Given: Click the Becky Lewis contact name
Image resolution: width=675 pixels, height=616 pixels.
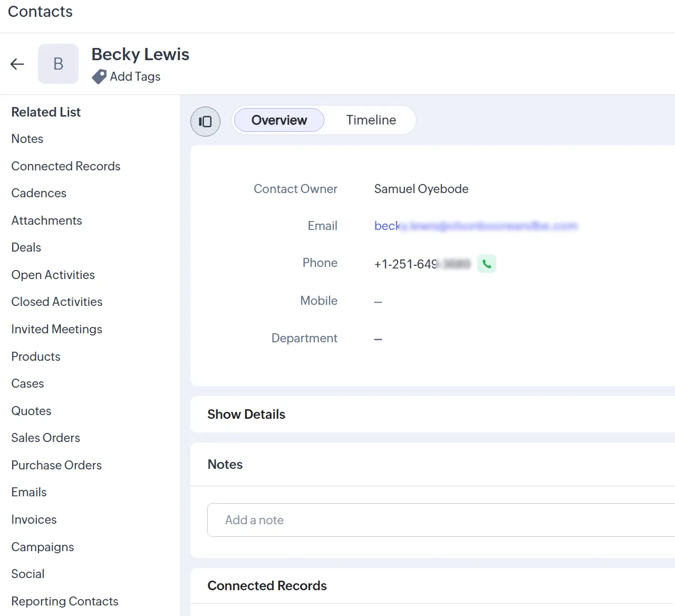Looking at the screenshot, I should click(140, 54).
